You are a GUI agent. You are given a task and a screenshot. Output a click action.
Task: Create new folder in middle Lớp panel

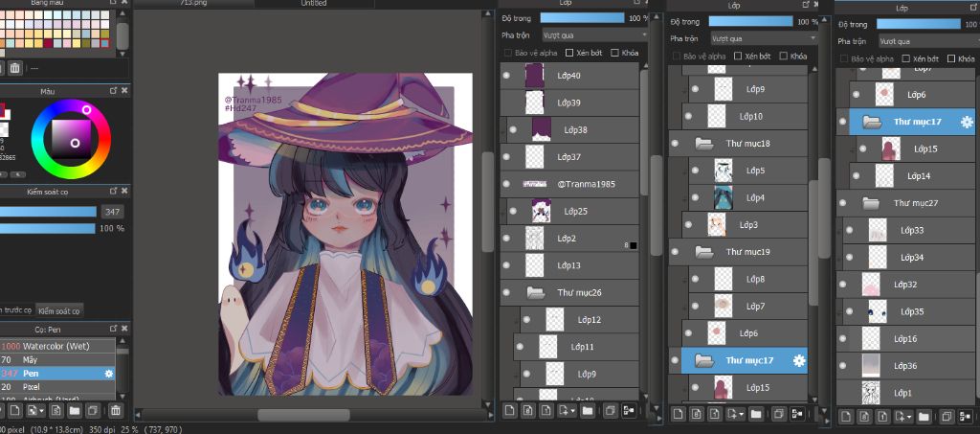coord(756,413)
